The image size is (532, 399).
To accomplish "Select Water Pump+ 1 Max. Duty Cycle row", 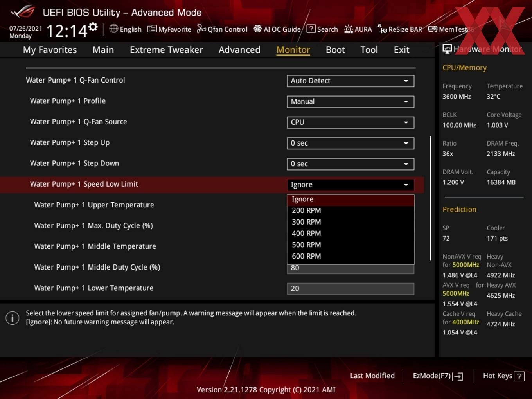I will [x=93, y=226].
